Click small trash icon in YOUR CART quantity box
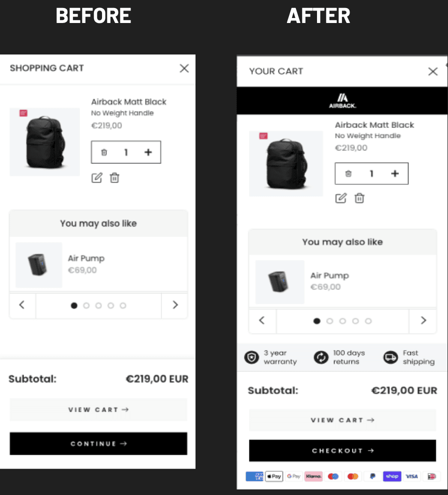This screenshot has height=495, width=448. (x=348, y=173)
